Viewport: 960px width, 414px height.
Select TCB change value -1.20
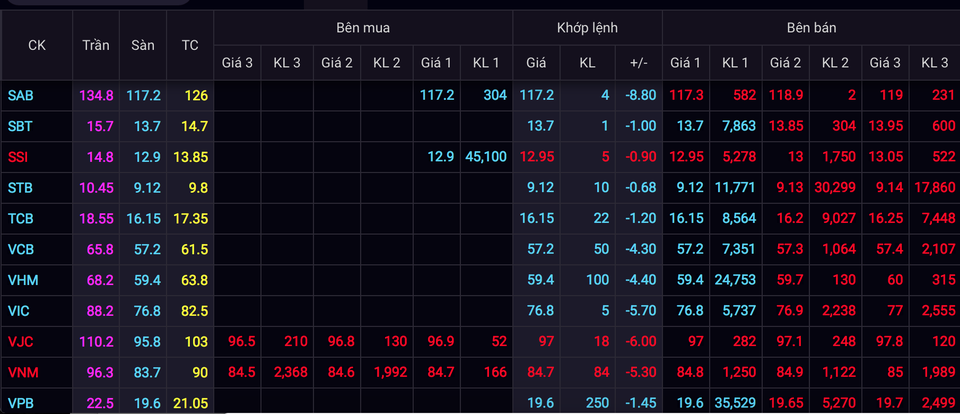pyautogui.click(x=640, y=219)
